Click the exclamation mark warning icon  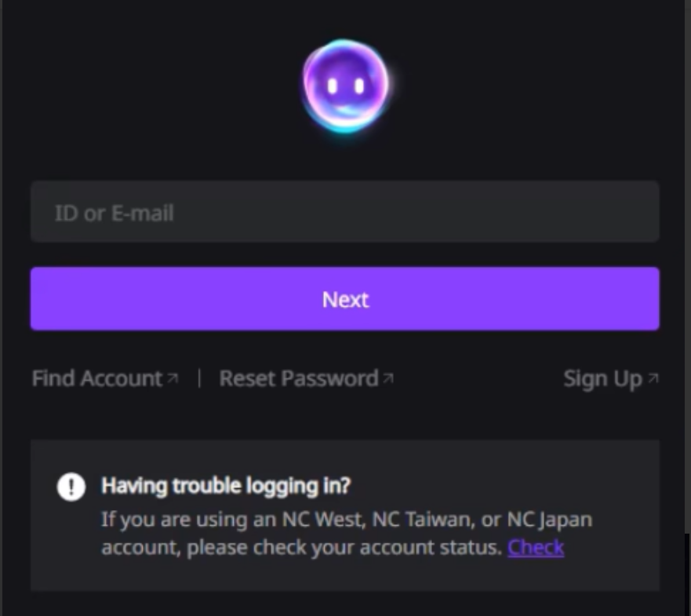pos(71,487)
